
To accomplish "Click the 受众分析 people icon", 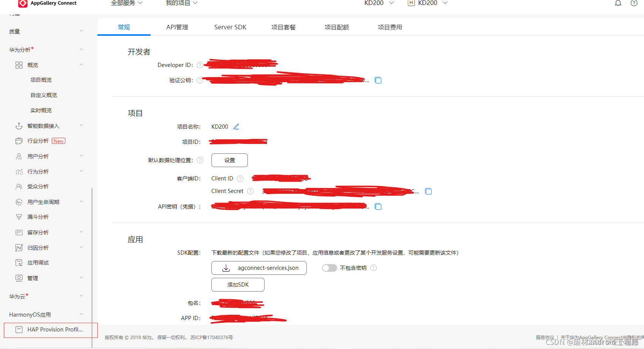I will pyautogui.click(x=19, y=186).
